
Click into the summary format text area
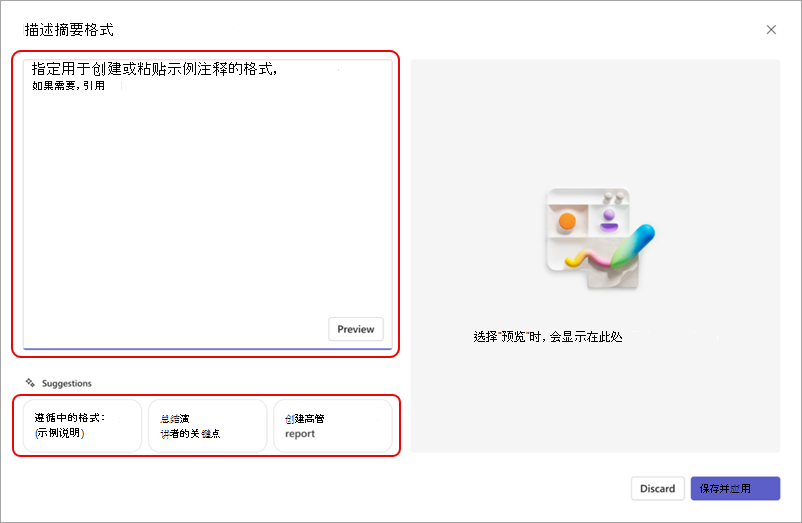tap(208, 204)
